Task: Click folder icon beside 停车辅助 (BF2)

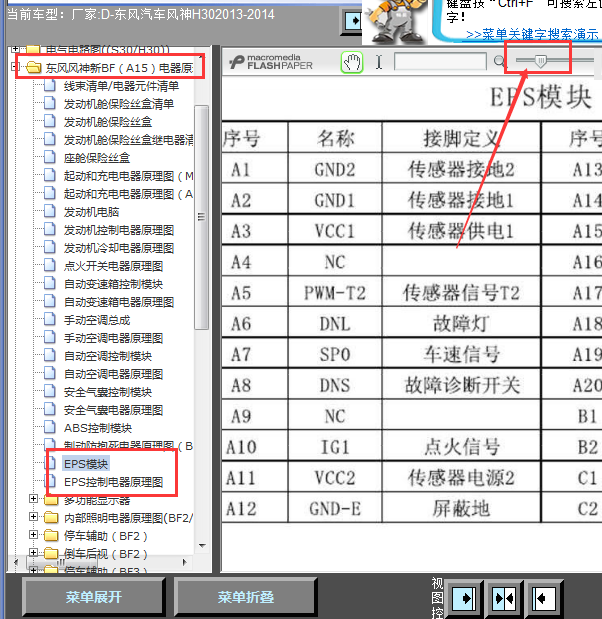Action: (51, 535)
